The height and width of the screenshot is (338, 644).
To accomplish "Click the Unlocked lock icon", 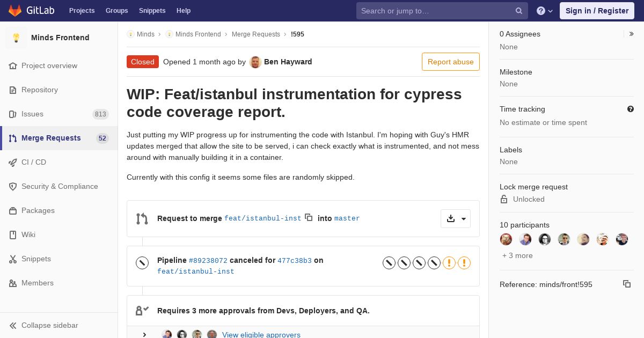I will (x=504, y=199).
